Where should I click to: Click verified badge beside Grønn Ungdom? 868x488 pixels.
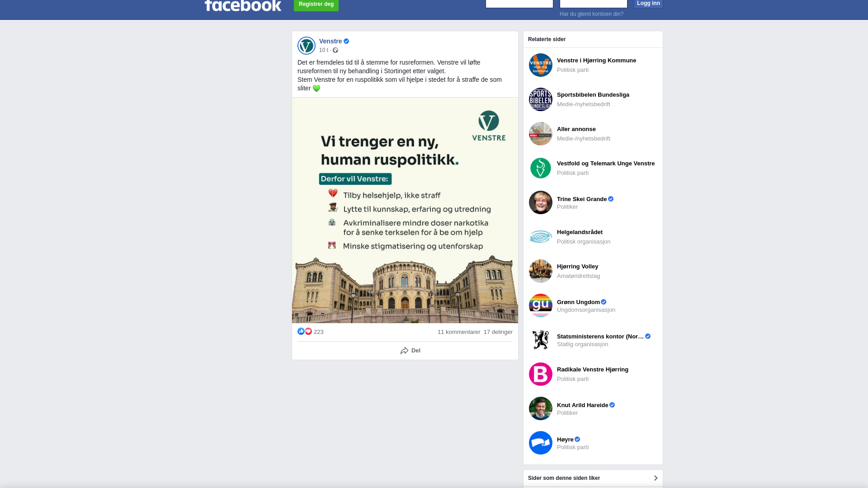click(604, 302)
